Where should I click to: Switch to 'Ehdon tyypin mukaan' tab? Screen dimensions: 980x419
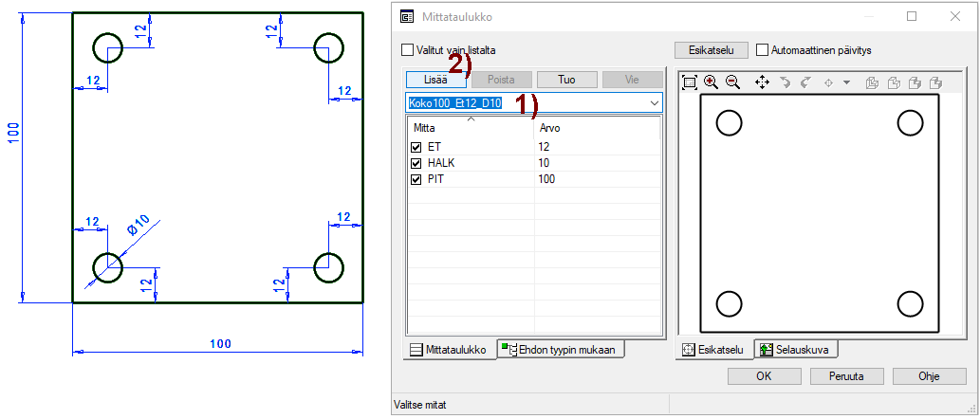(x=562, y=350)
